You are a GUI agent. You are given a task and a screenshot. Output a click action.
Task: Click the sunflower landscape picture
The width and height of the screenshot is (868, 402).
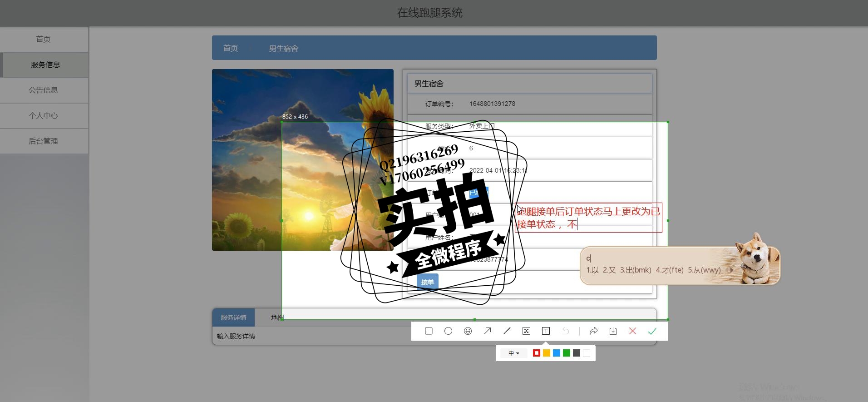click(302, 160)
